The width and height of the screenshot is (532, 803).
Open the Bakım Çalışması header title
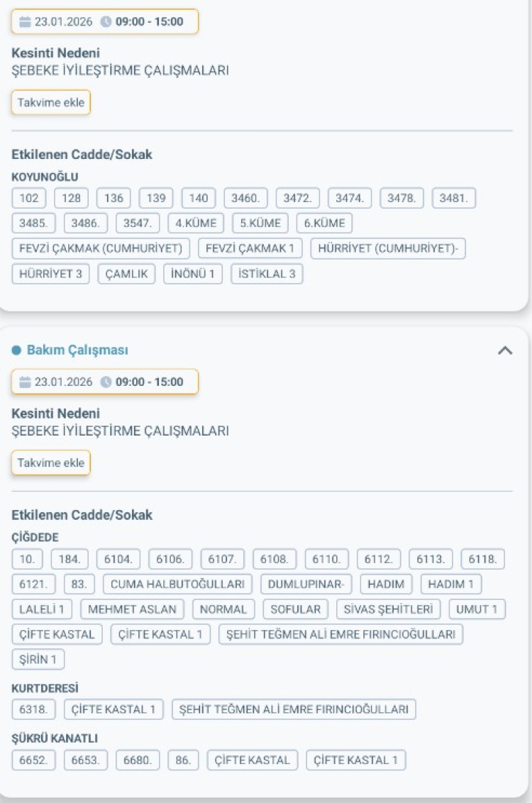click(x=77, y=350)
